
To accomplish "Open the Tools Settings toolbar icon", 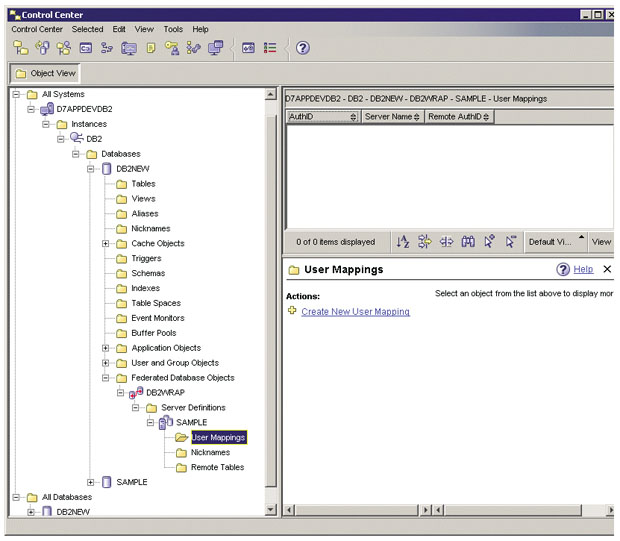I will 248,48.
